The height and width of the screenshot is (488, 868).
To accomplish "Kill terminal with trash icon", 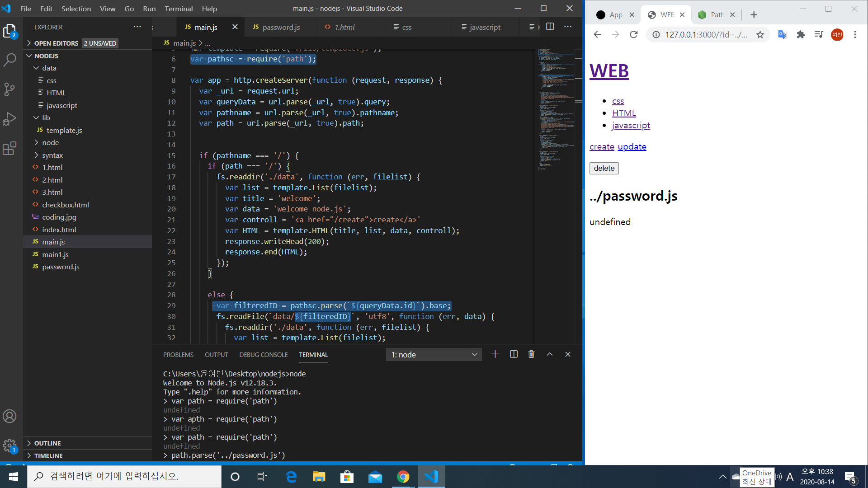I will [x=531, y=355].
